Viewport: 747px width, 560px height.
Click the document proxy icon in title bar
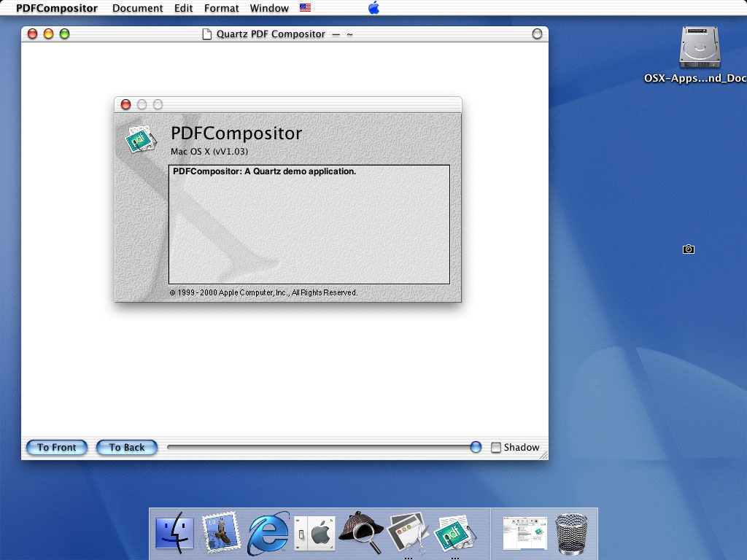click(206, 34)
